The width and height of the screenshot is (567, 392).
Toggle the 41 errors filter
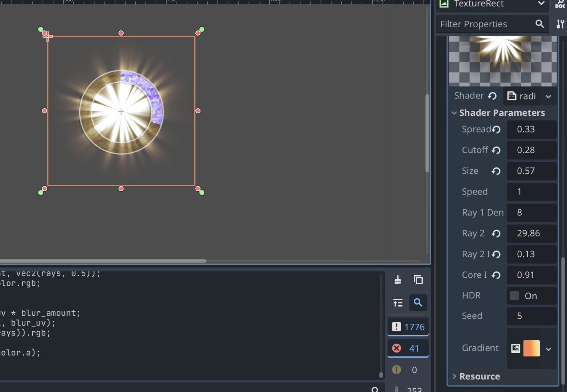pyautogui.click(x=408, y=348)
